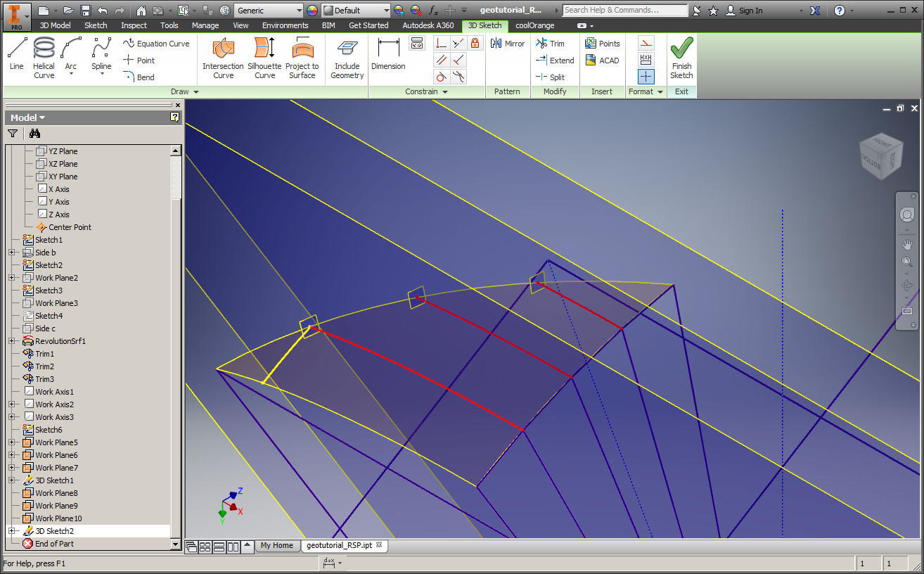
Task: Click the Pan hand icon on navigation bar
Action: 906,244
